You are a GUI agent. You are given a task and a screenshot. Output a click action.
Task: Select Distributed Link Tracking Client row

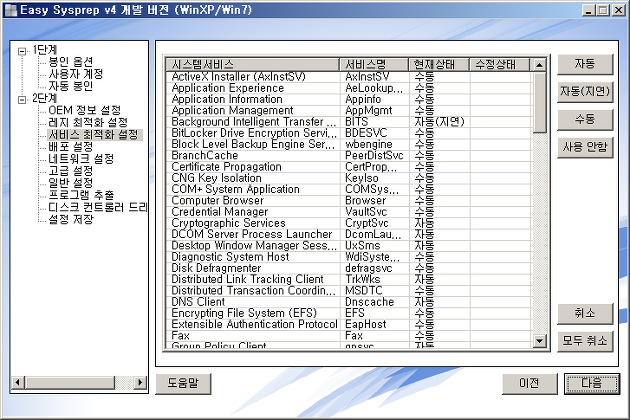click(348, 279)
